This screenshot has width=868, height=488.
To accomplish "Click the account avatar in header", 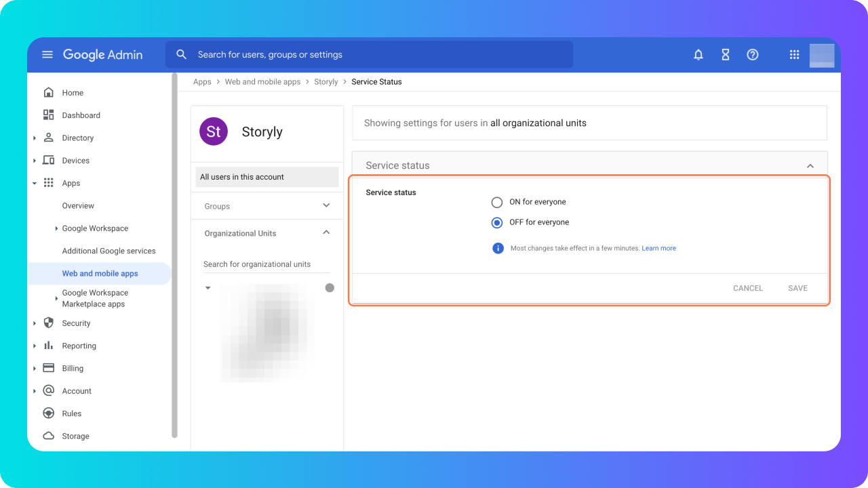I will 822,55.
